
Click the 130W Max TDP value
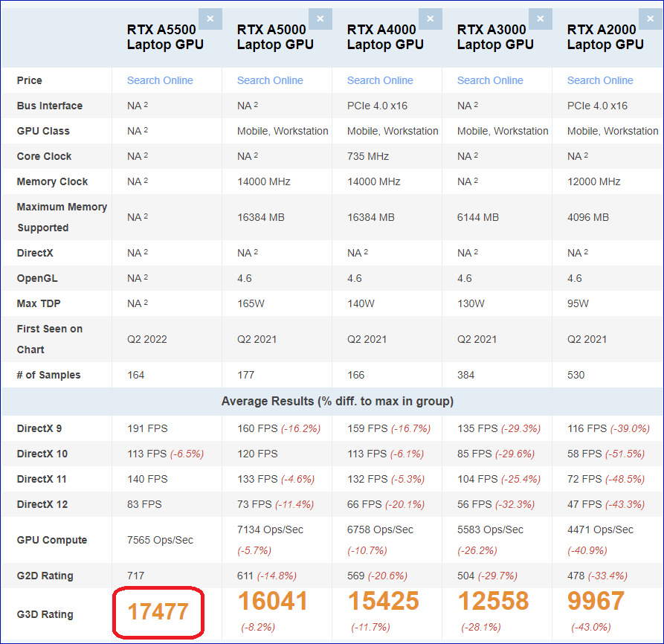click(471, 303)
